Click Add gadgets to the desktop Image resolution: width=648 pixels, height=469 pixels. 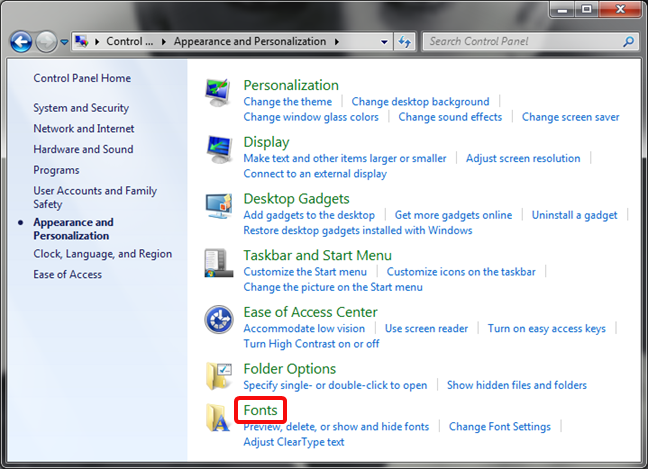309,215
